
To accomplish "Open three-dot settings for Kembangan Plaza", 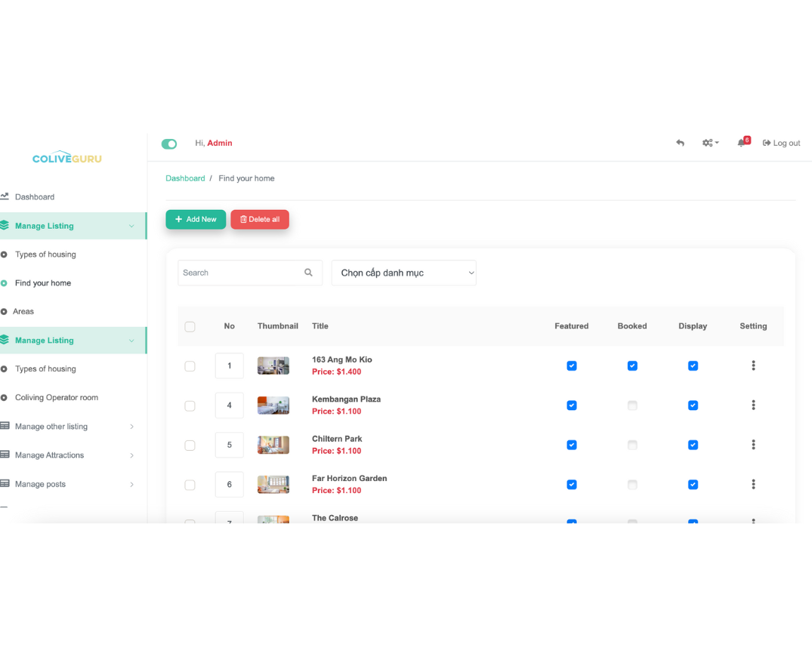I will pyautogui.click(x=753, y=406).
